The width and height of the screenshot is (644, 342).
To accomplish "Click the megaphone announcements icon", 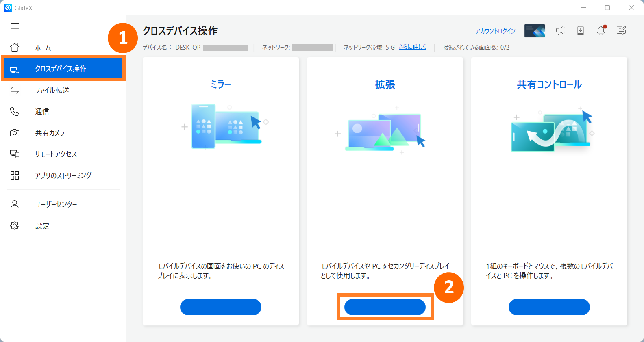I will pos(561,31).
